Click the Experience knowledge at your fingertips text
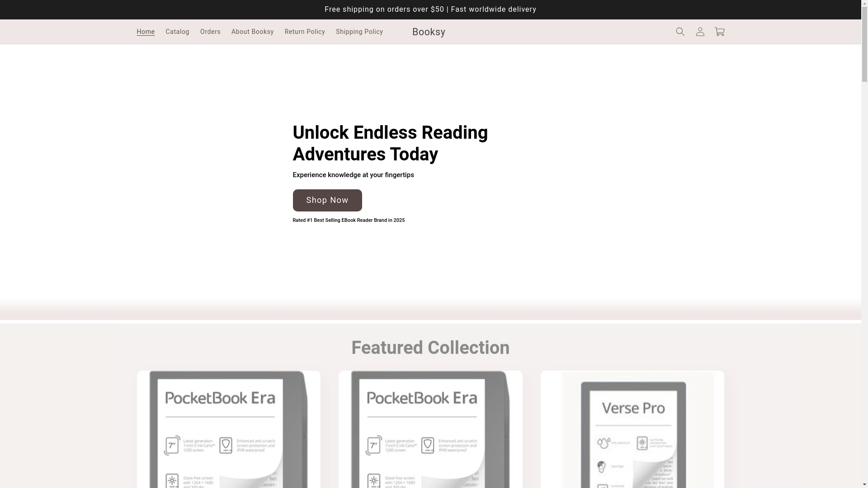This screenshot has width=868, height=488. (353, 175)
